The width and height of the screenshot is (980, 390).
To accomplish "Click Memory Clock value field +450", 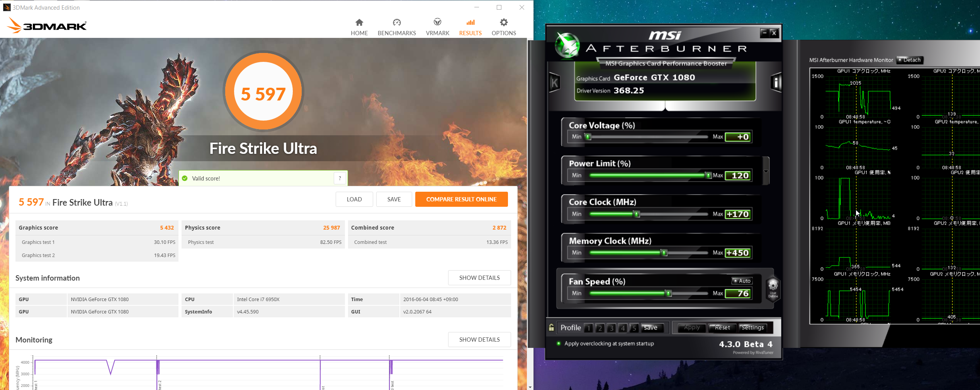I will click(x=738, y=253).
